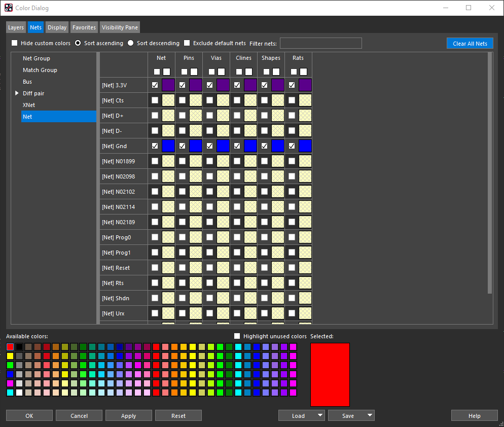Click the blue Rats color of Gnd
Screen dimensions: 504x427
[305, 146]
